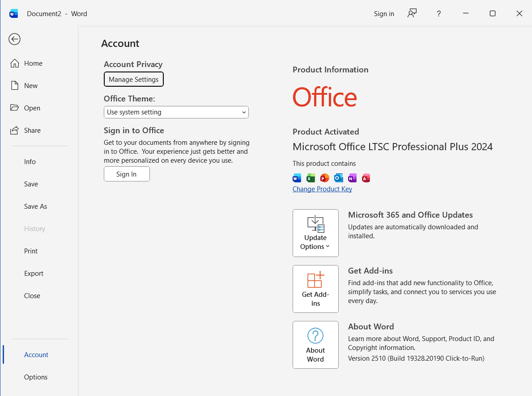Click the OneNote app icon under product contains
532x396 pixels.
click(x=352, y=178)
